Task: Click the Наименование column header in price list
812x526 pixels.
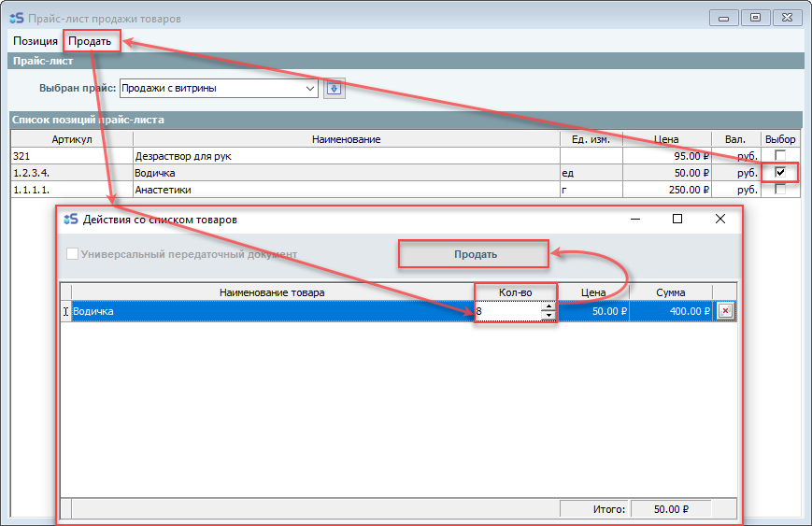Action: (346, 139)
